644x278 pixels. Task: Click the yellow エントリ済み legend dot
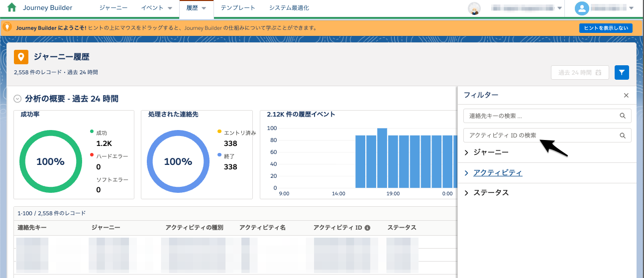219,132
